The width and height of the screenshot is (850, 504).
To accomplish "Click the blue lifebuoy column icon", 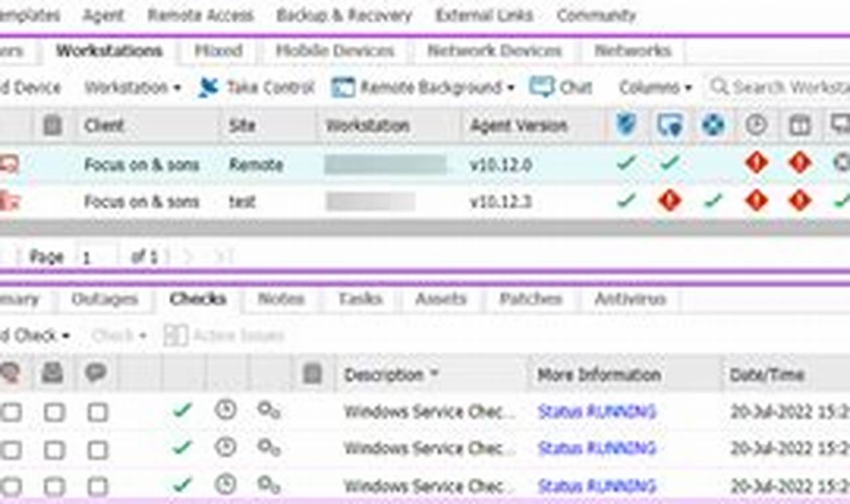I will click(713, 126).
